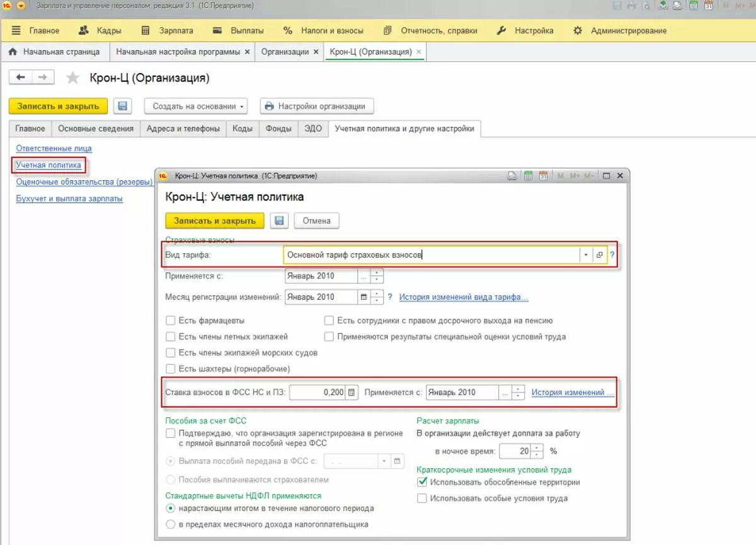The height and width of the screenshot is (545, 756).
Task: Open the Администрирование menu
Action: (619, 30)
